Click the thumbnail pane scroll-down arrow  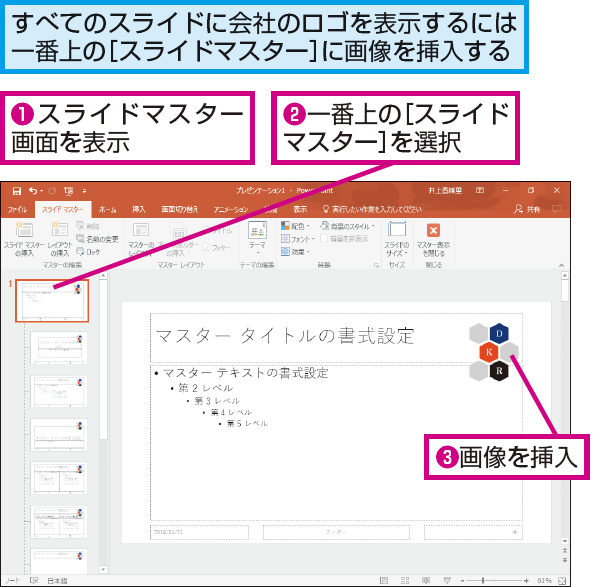pos(103,569)
